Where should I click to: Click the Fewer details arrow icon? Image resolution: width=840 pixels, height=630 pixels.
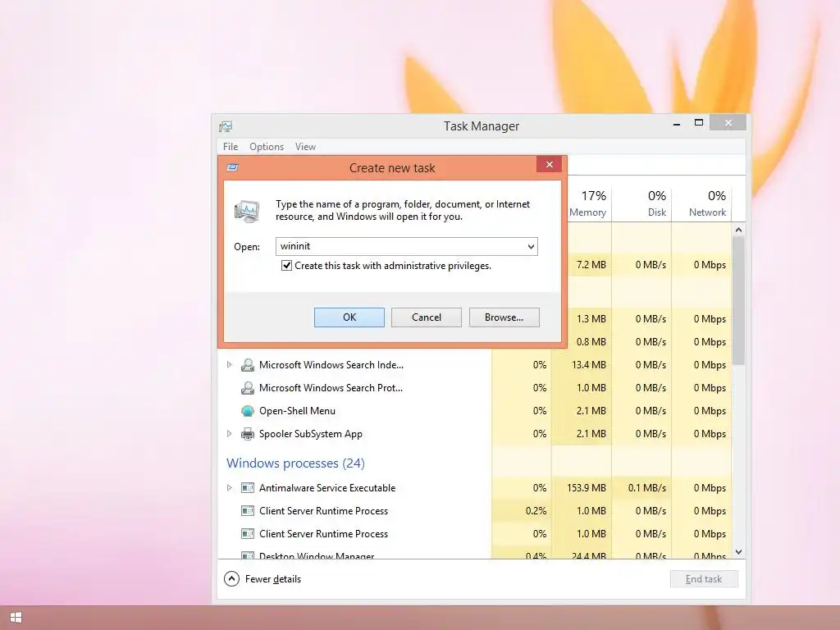231,579
